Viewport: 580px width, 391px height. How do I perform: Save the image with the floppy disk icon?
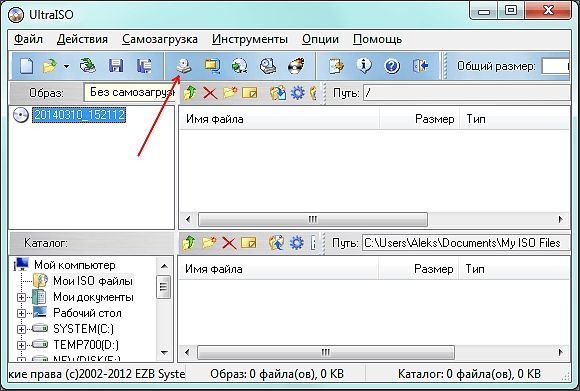point(116,66)
